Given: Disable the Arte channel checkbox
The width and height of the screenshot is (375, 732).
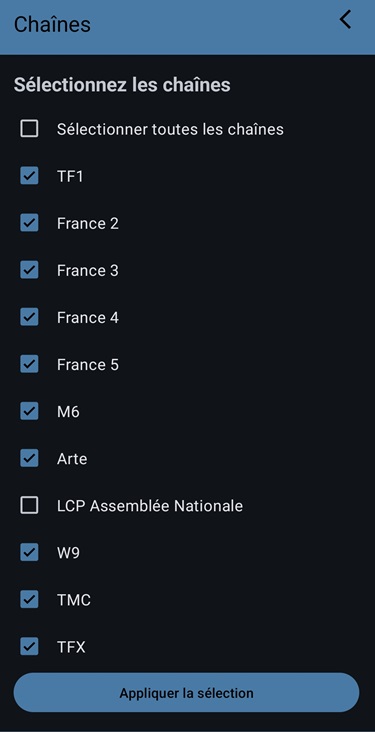Looking at the screenshot, I should (x=29, y=458).
